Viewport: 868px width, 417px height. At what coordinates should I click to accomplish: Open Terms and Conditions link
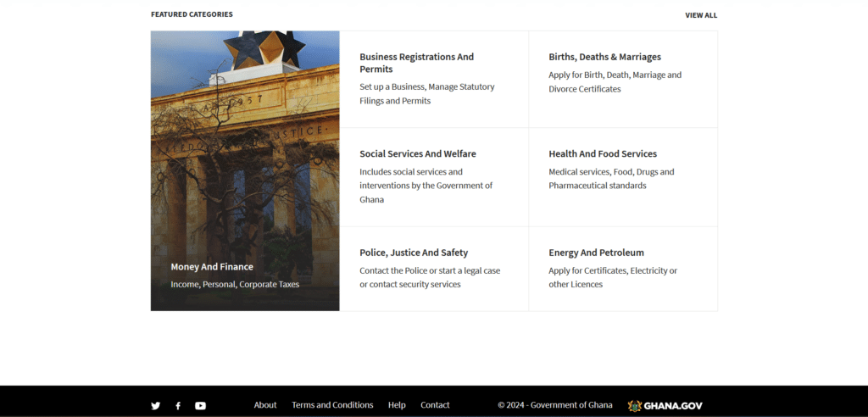pos(332,405)
